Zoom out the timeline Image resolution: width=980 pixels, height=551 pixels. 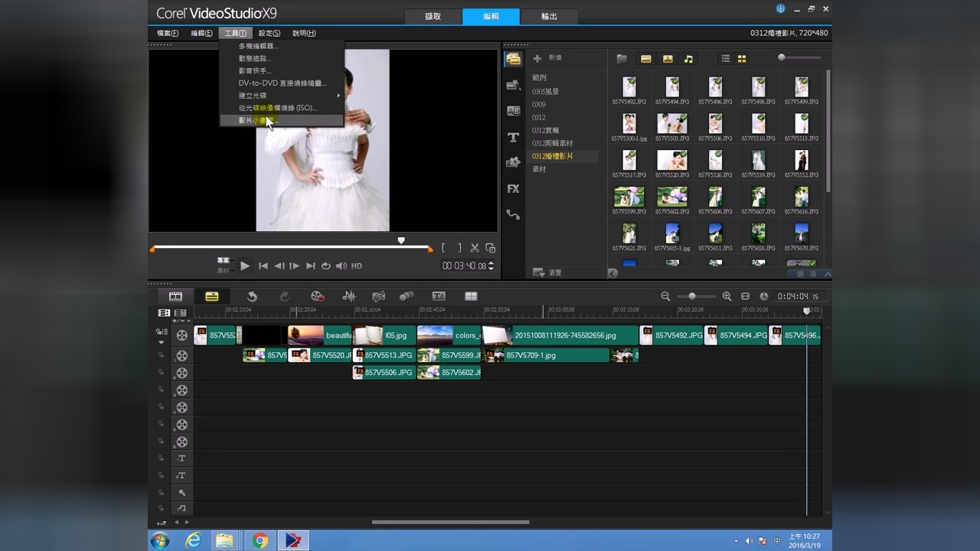pyautogui.click(x=665, y=296)
